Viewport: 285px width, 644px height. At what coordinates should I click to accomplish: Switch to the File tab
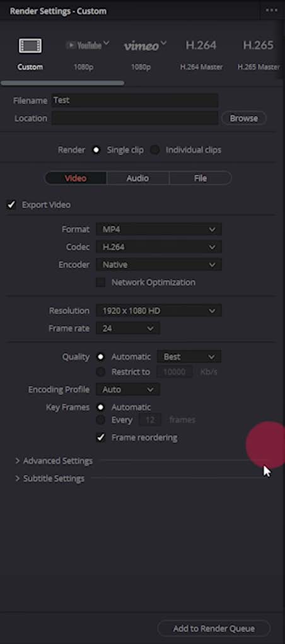pyautogui.click(x=201, y=179)
